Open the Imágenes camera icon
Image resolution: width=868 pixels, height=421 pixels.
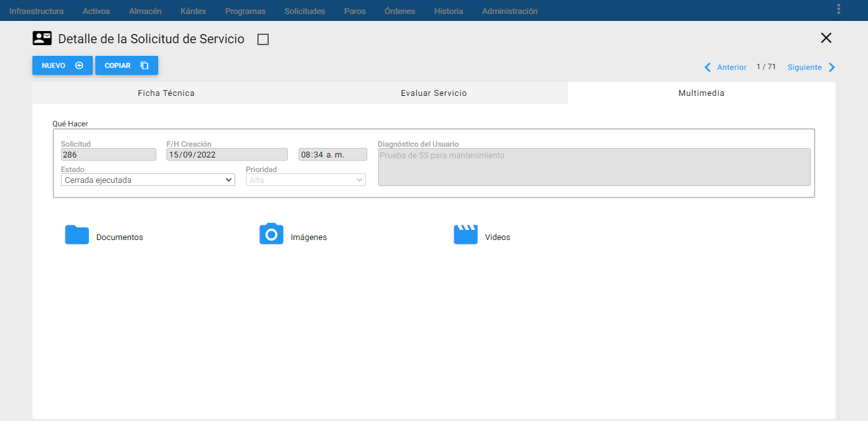[x=271, y=234]
